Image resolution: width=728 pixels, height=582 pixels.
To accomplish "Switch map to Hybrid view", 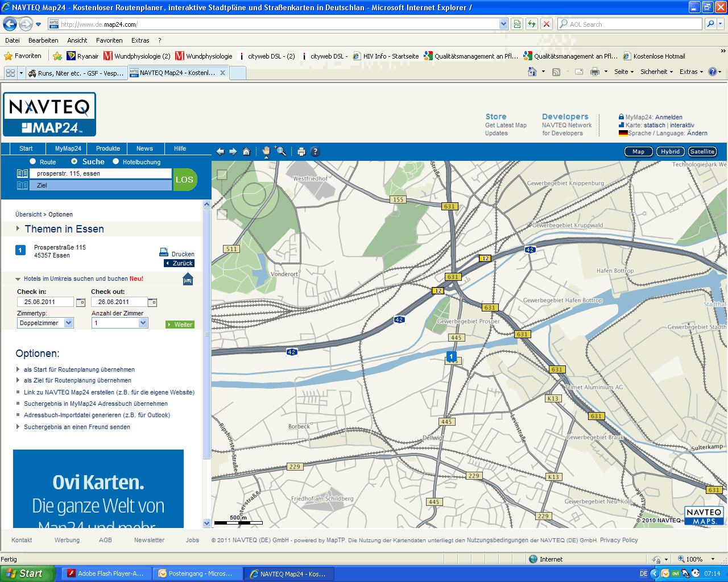I will (670, 152).
